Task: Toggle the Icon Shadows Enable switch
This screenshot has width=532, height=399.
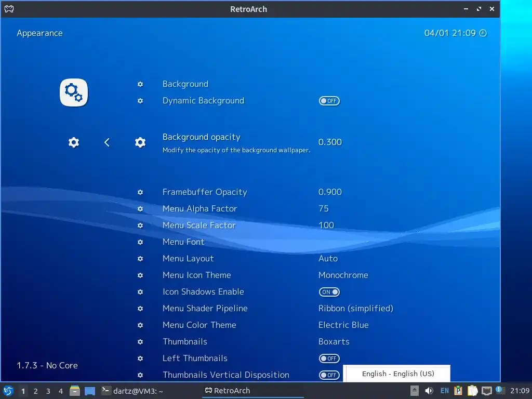Action: coord(329,292)
